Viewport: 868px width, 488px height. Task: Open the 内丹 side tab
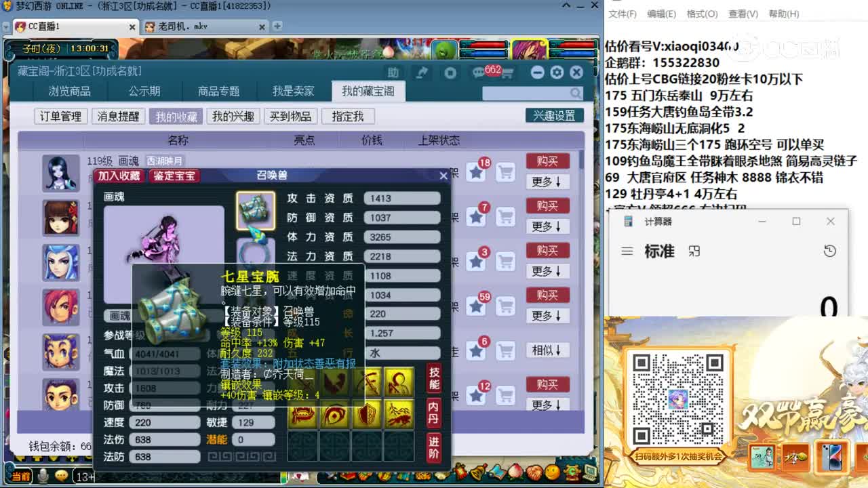tap(434, 413)
